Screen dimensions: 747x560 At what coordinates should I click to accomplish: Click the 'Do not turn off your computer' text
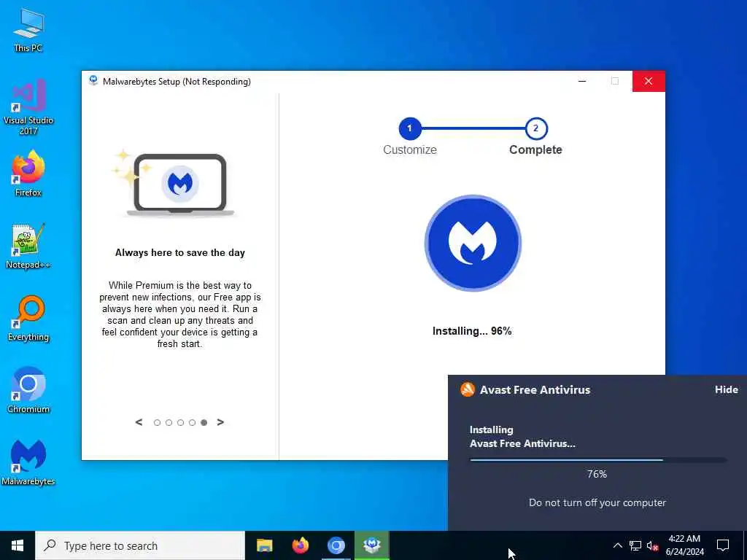(597, 503)
